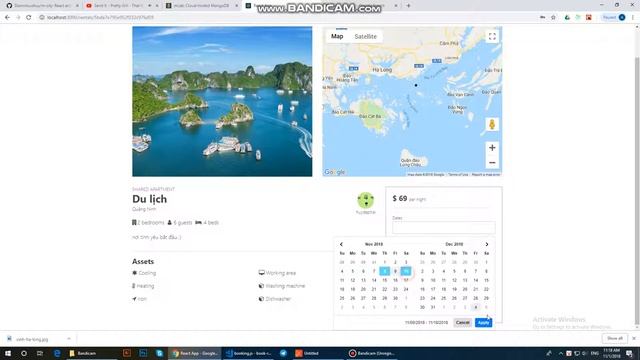Image resolution: width=640 pixels, height=360 pixels.
Task: Open Chrome three-dot menu
Action: 633,18
